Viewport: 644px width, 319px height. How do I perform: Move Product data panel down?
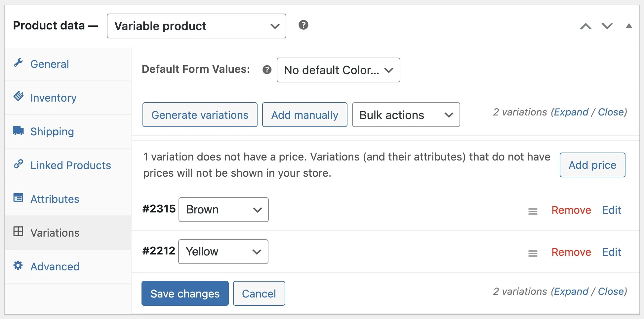(x=607, y=26)
